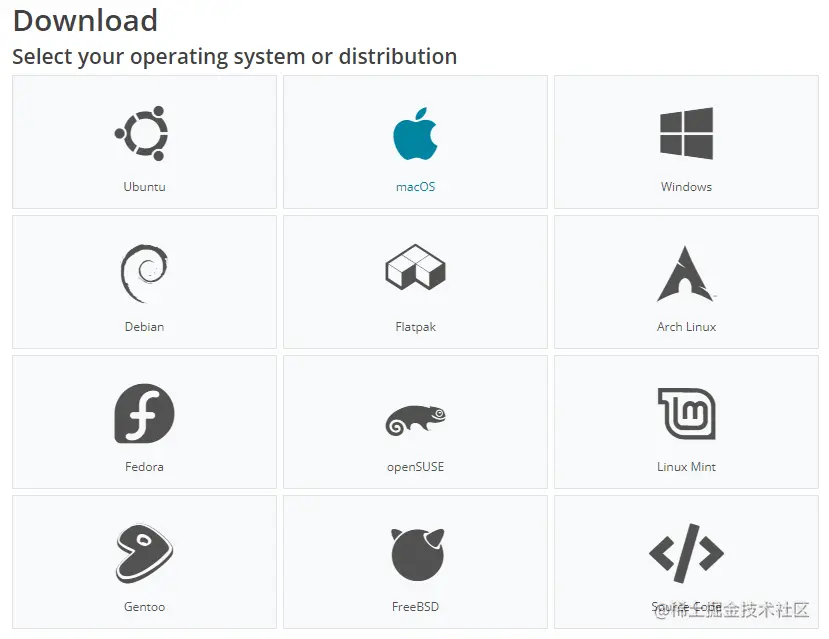Open the Flatpak label link

point(416,327)
